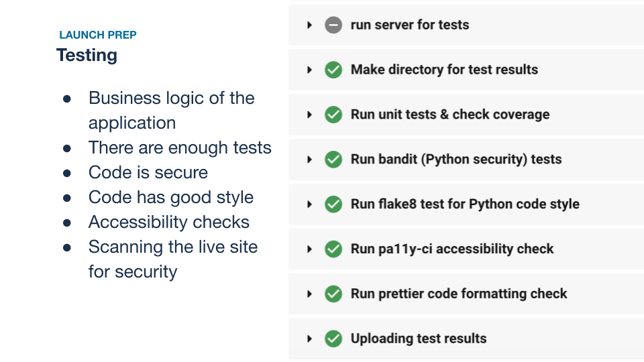Expand 'Run pa11y-ci accessibility check' step arrow

310,249
